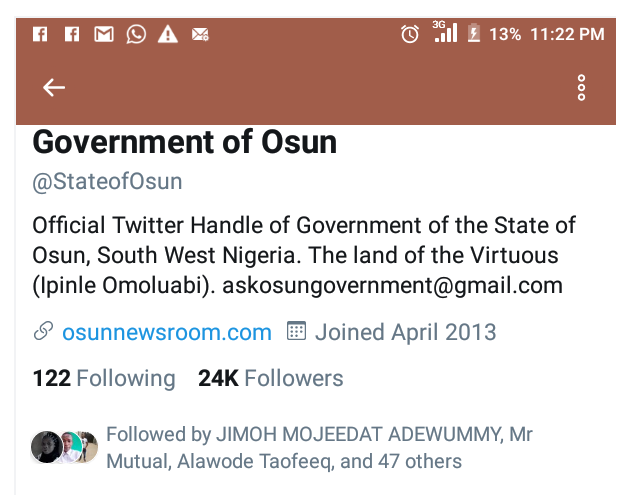629x495 pixels.
Task: Tap the warning triangle status icon
Action: [168, 34]
